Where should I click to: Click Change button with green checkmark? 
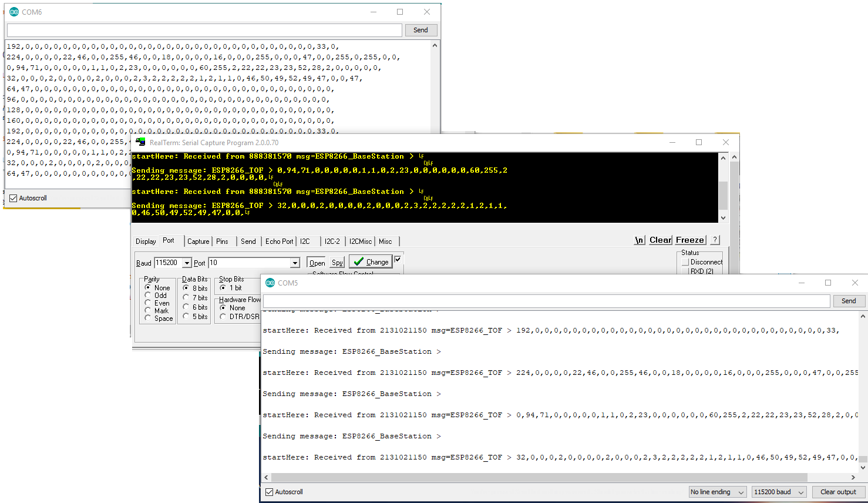tap(371, 261)
